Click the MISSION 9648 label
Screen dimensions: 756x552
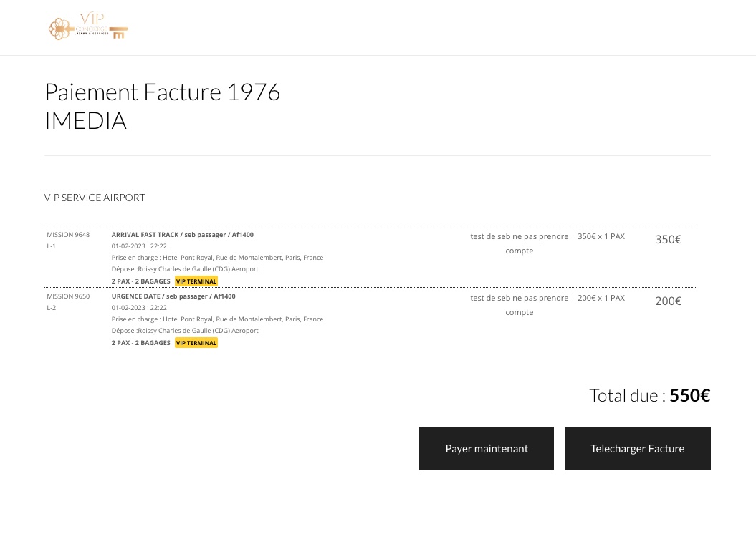pos(68,235)
